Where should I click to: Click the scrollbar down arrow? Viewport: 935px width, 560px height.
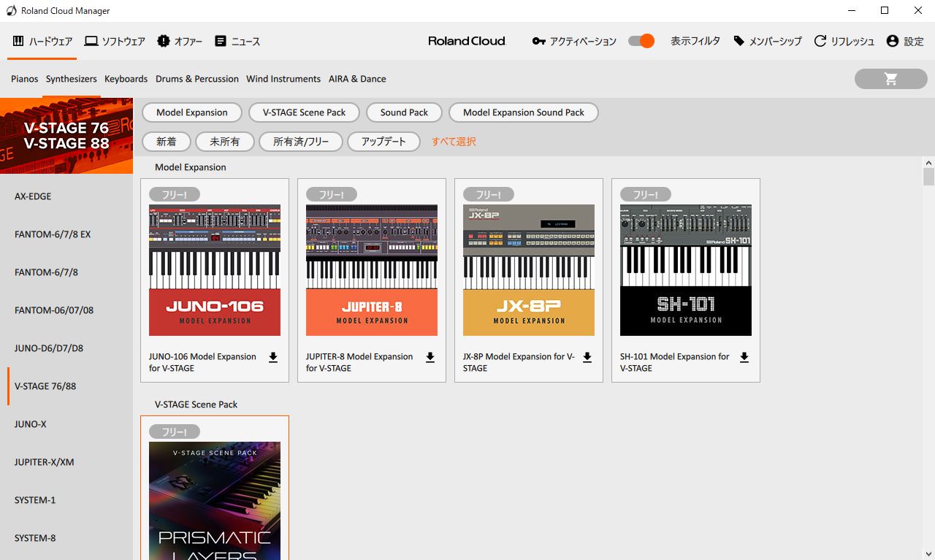pos(928,554)
